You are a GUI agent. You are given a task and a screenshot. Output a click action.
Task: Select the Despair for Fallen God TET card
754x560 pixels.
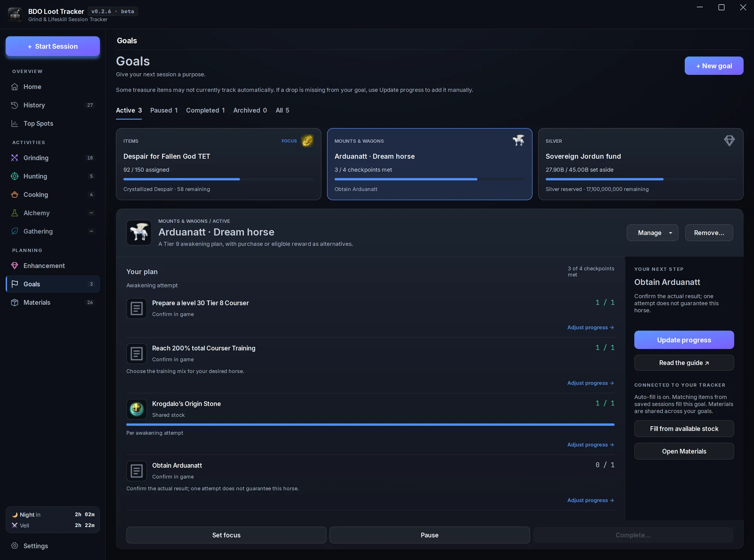218,164
